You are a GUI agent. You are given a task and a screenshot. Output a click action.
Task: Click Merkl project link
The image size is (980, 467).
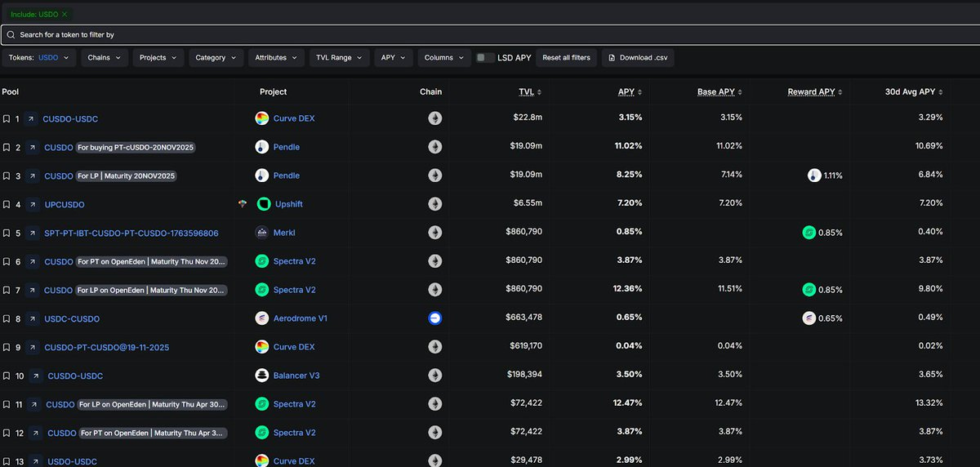tap(286, 233)
